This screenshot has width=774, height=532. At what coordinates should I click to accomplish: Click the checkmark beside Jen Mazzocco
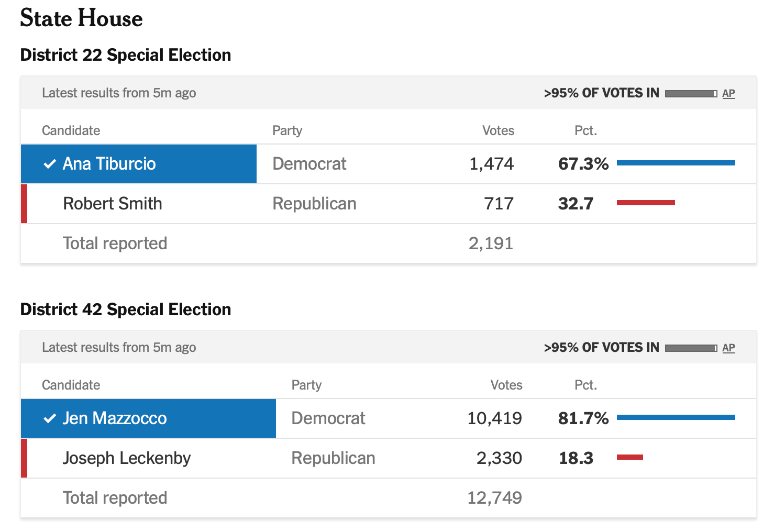[50, 419]
